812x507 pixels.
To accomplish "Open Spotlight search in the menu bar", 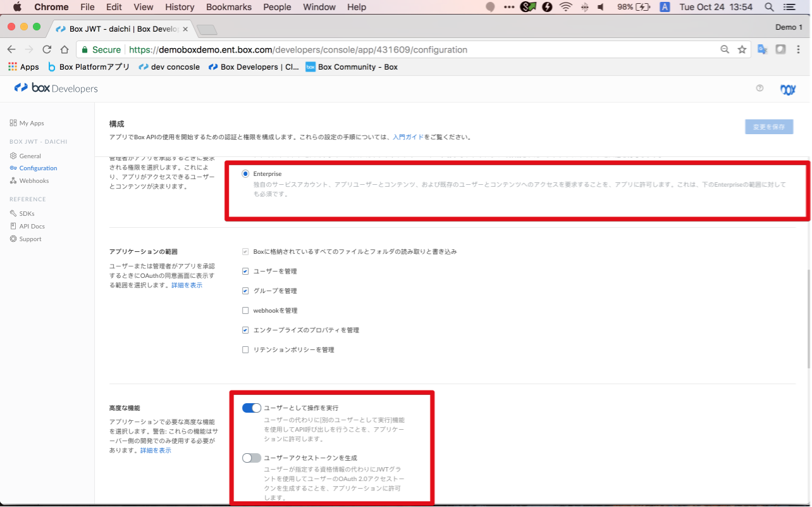I will [769, 7].
